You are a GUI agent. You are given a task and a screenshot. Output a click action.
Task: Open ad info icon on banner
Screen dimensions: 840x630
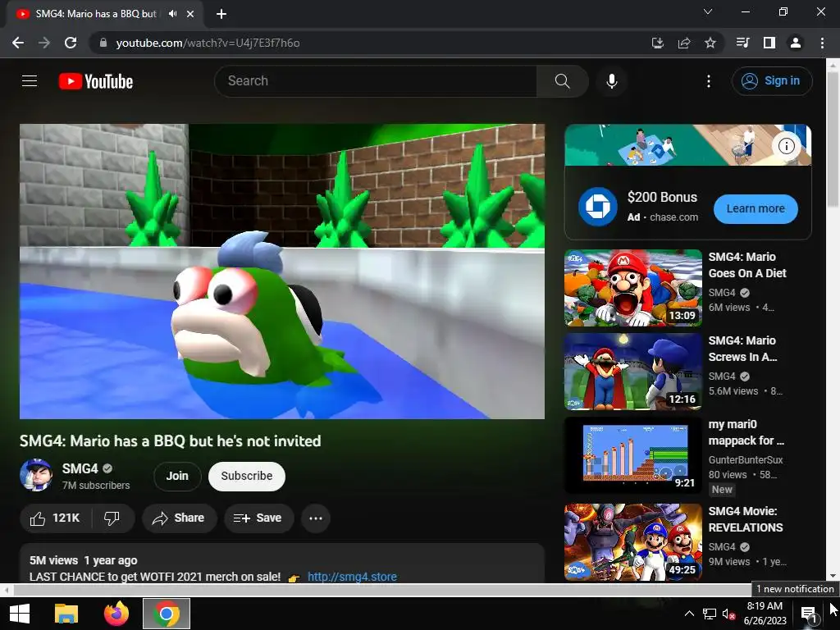click(x=786, y=146)
